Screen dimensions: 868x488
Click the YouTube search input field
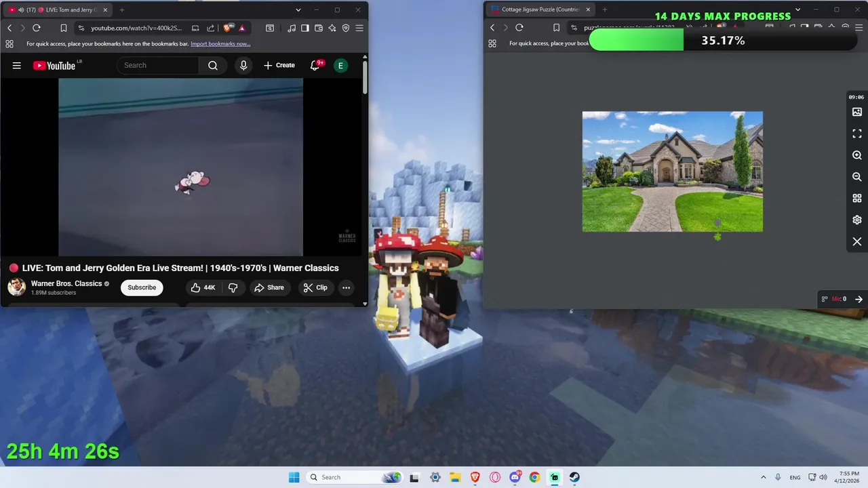coord(158,65)
